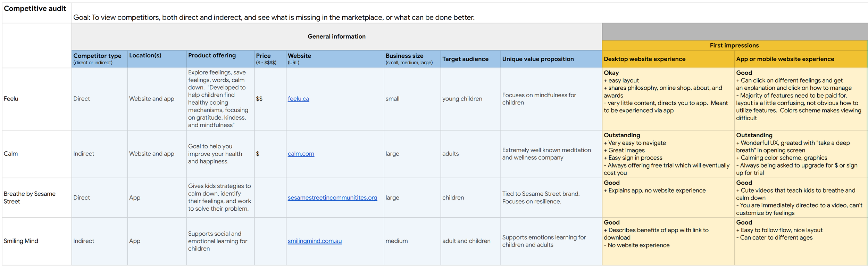The height and width of the screenshot is (267, 868).
Task: Select the Unique value proposition header
Action: (x=551, y=59)
